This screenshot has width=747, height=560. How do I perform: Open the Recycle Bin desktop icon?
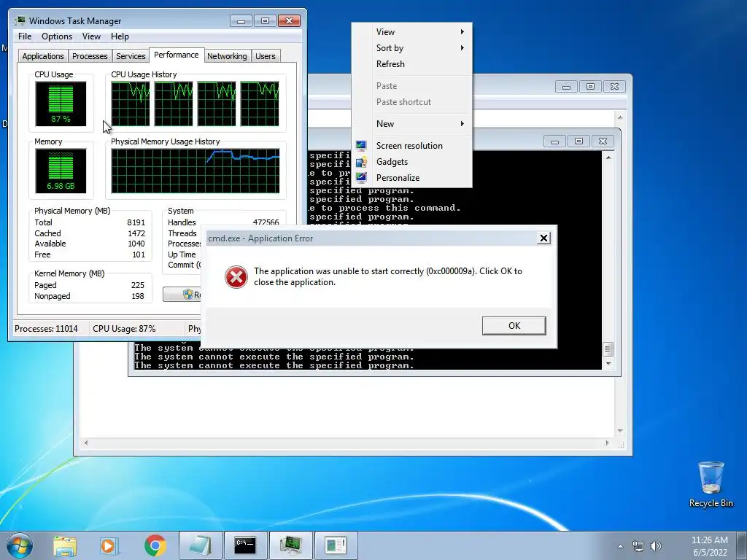pos(711,484)
